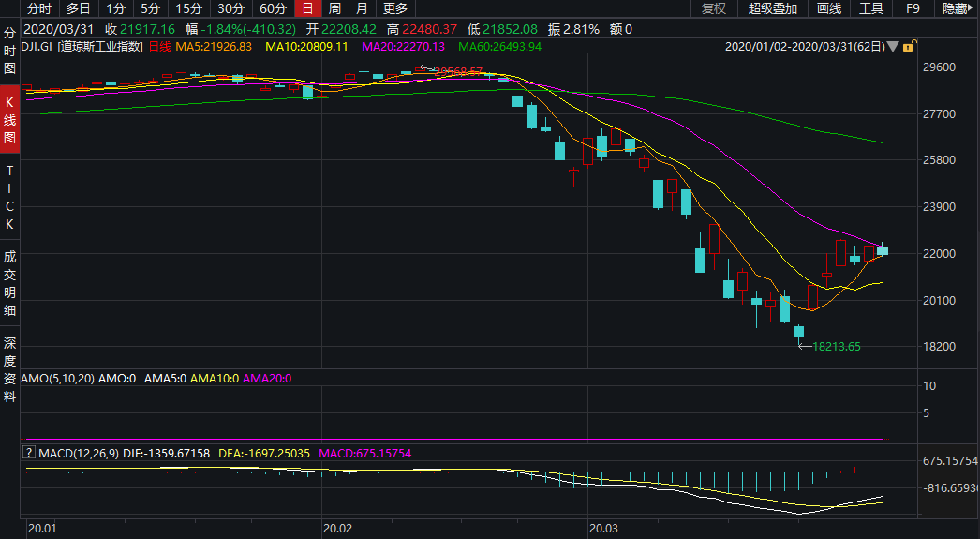
Task: Open the 画线 drawing tools
Action: [x=829, y=8]
